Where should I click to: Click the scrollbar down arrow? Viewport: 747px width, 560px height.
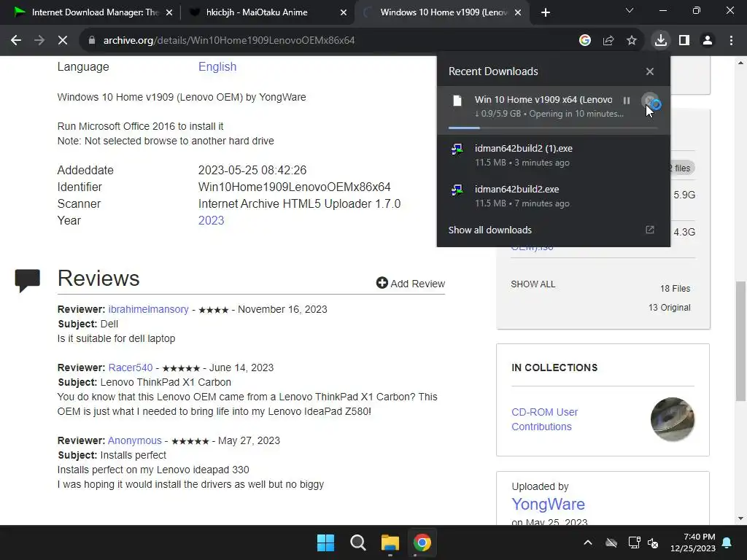coord(740,518)
